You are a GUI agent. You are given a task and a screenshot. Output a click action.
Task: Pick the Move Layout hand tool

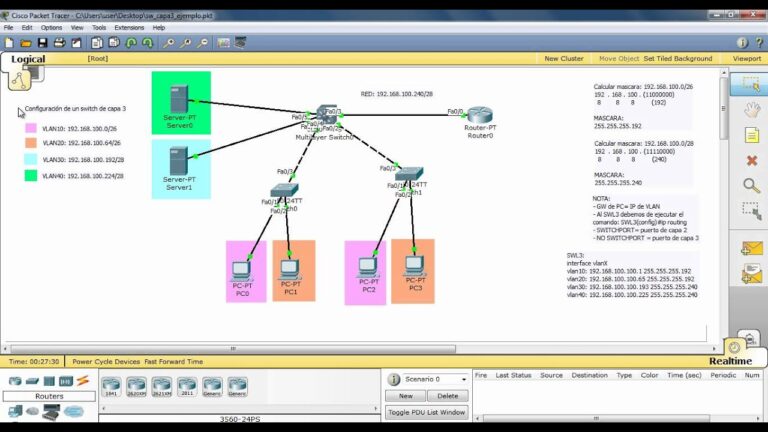click(751, 109)
